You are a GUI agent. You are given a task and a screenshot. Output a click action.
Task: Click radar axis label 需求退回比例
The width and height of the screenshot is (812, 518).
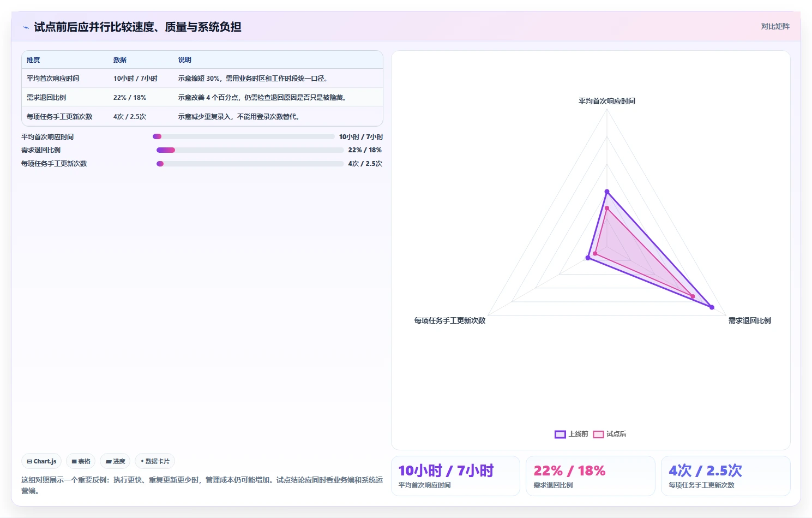(750, 320)
